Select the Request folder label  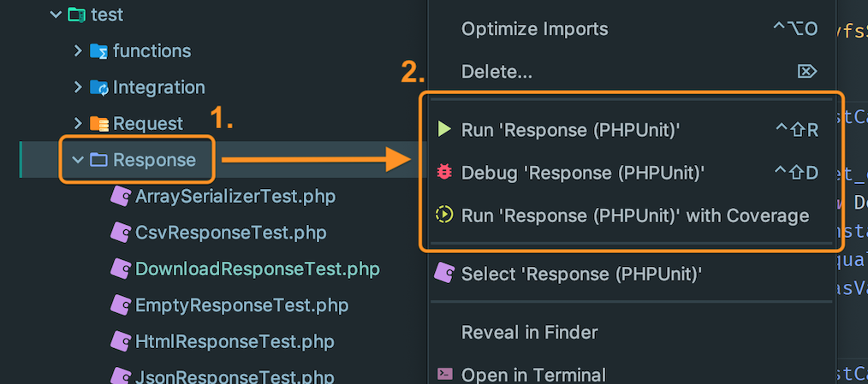148,123
